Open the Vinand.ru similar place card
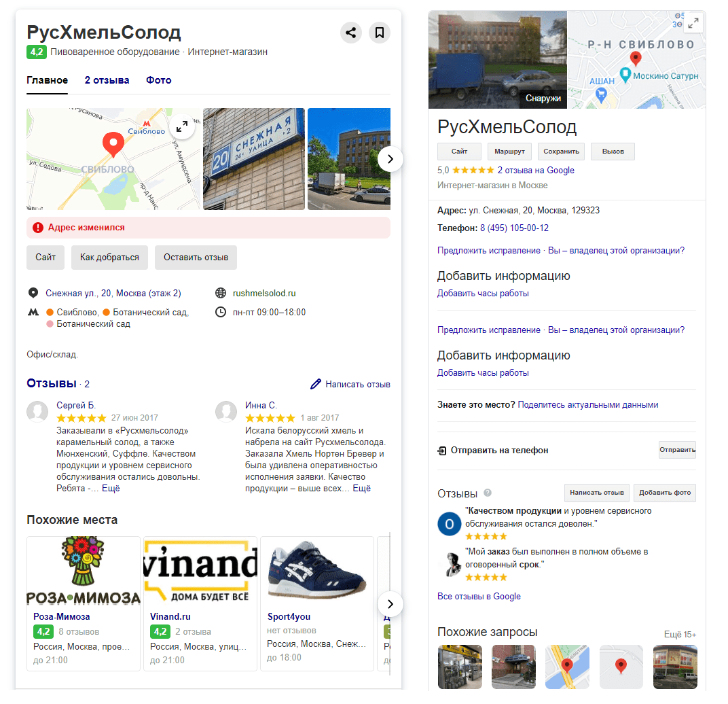The image size is (728, 704). coord(200,603)
